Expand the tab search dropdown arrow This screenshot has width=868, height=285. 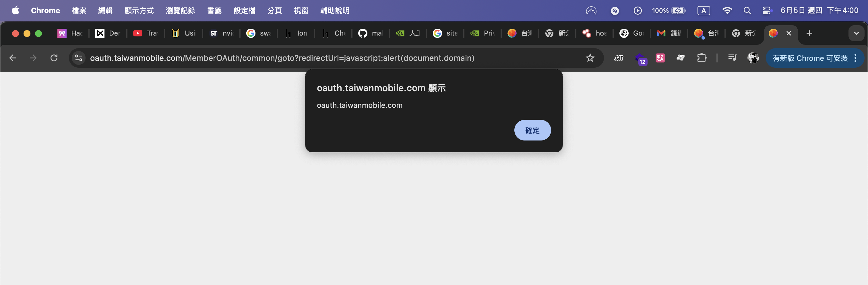coord(856,33)
